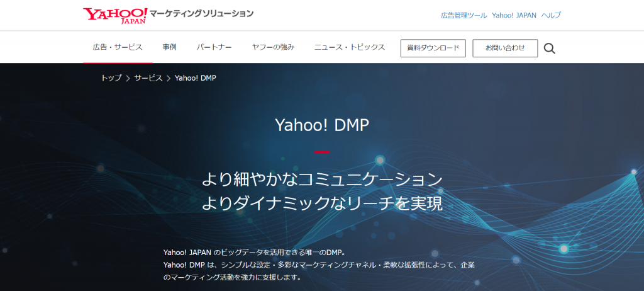The image size is (644, 291).
Task: Click マーケティングソリューション header text
Action: pyautogui.click(x=202, y=14)
